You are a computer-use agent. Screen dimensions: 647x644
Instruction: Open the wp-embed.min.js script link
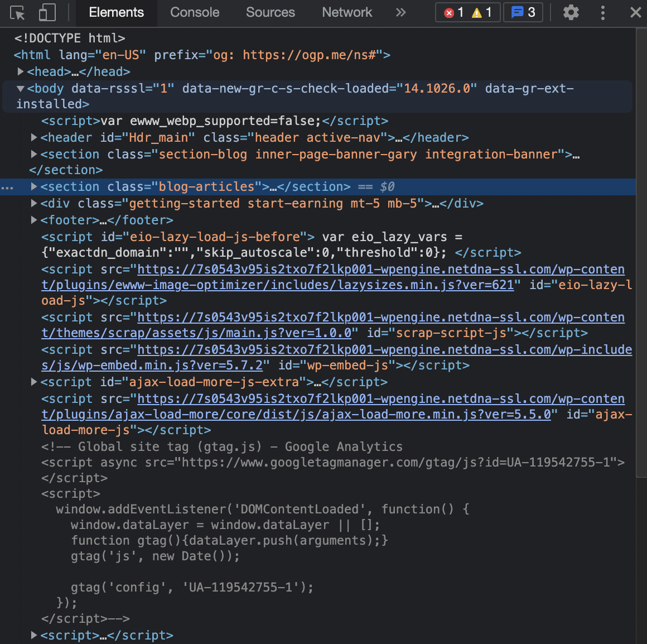coord(337,357)
